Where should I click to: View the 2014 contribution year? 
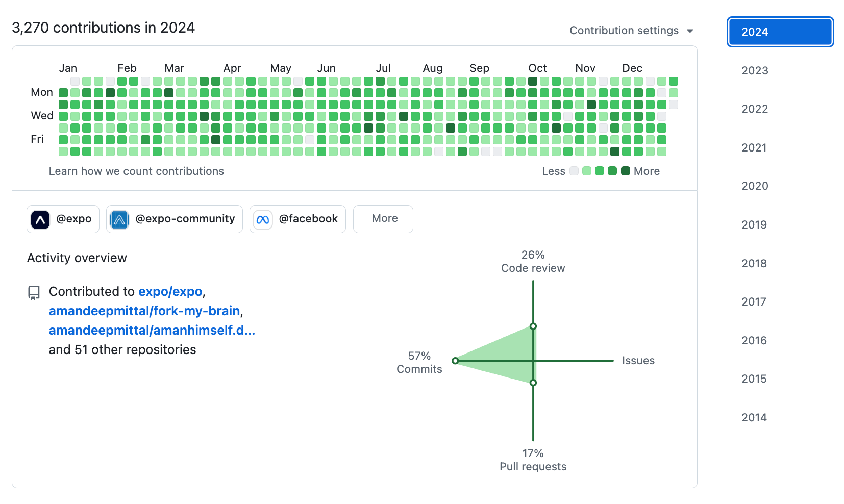pyautogui.click(x=754, y=418)
